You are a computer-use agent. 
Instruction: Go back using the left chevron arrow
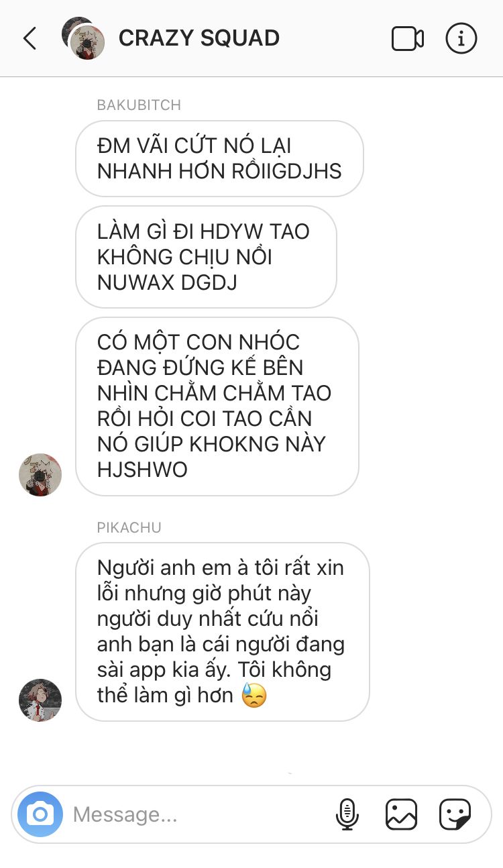(x=30, y=38)
